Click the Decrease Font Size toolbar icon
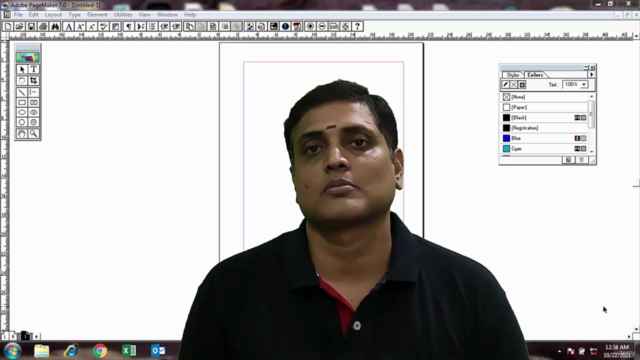 (92, 27)
